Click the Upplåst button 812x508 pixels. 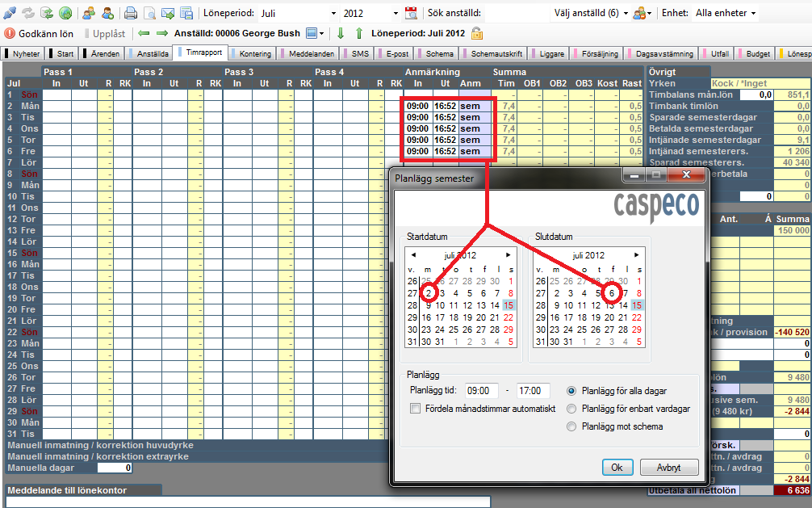coord(105,34)
